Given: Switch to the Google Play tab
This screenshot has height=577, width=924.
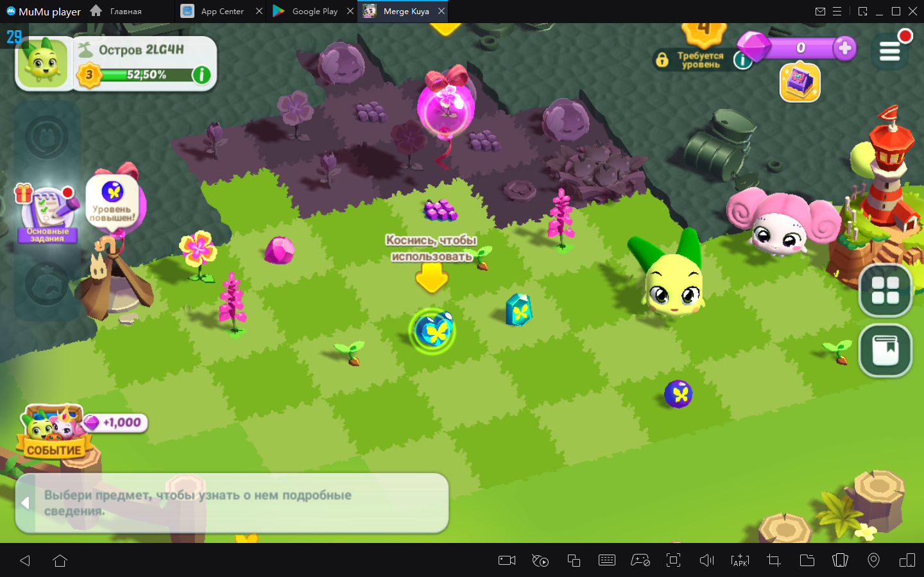Looking at the screenshot, I should tap(314, 12).
